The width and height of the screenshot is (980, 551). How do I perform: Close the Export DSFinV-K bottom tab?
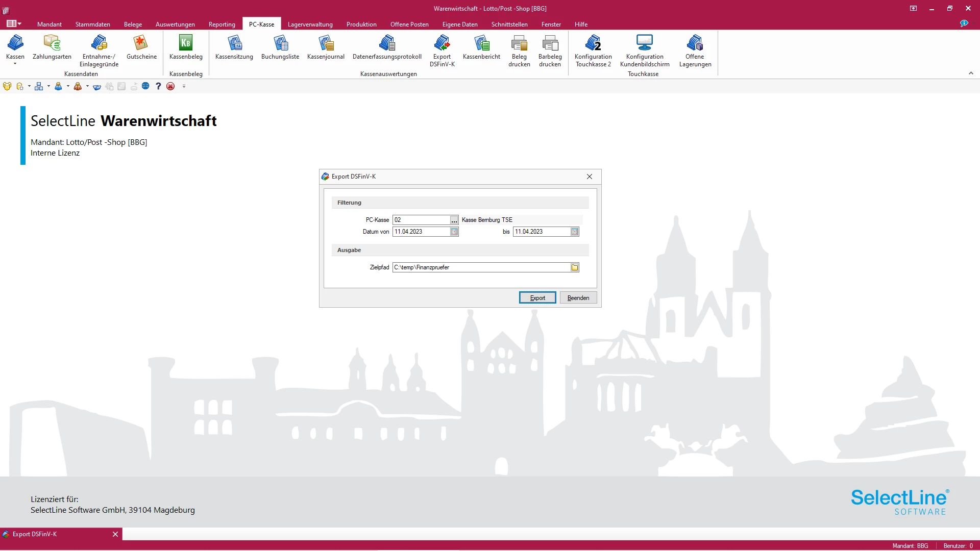(115, 534)
